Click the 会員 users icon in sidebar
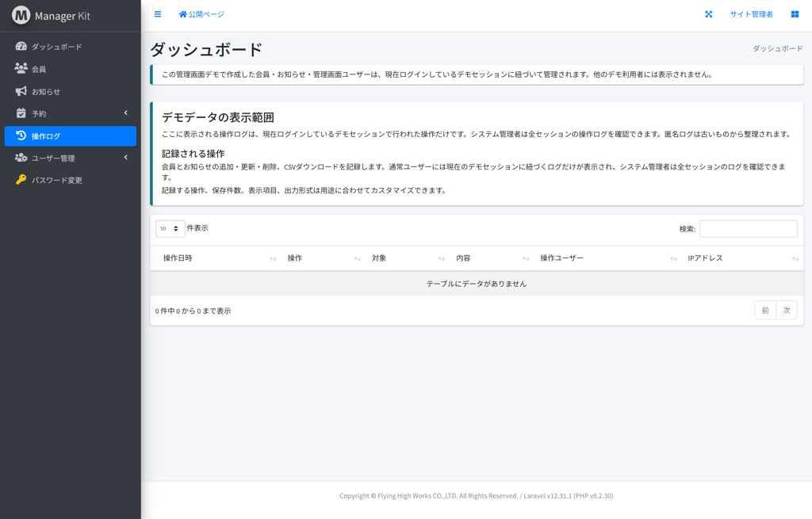 pyautogui.click(x=21, y=68)
